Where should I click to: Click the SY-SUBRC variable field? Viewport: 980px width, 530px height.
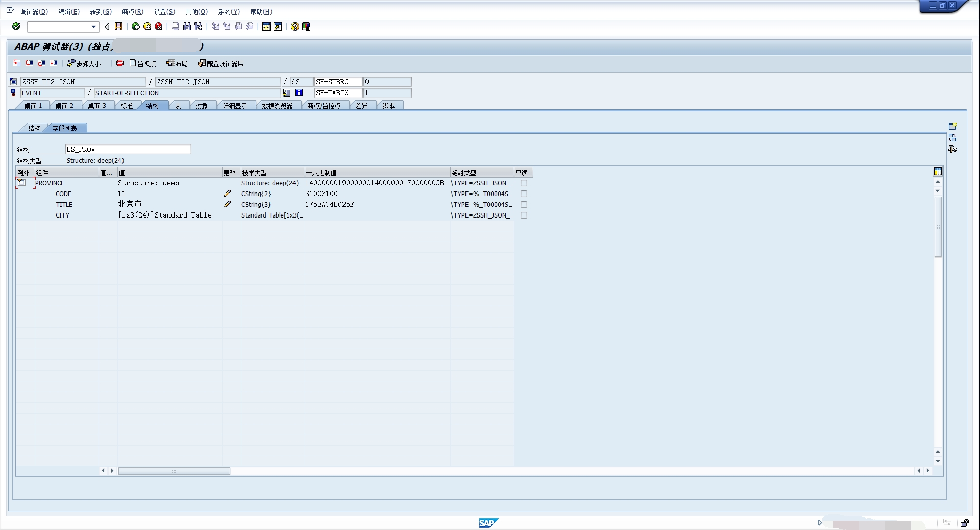338,82
